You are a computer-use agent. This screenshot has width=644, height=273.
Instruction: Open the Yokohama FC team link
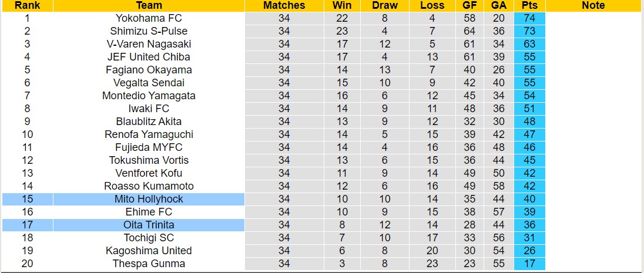pos(149,18)
